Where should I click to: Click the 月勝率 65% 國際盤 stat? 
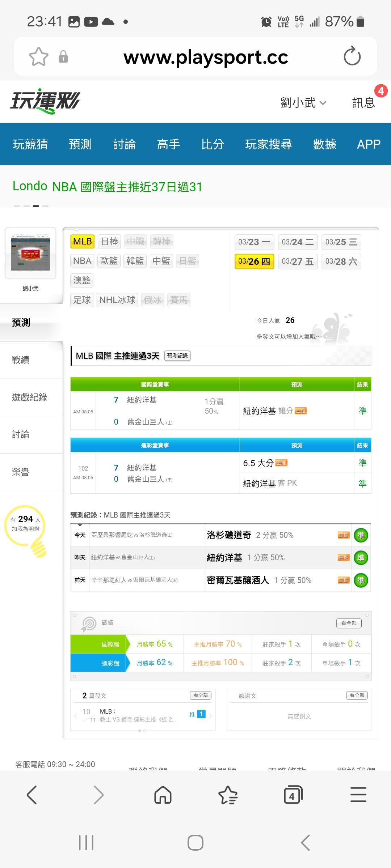point(155,644)
